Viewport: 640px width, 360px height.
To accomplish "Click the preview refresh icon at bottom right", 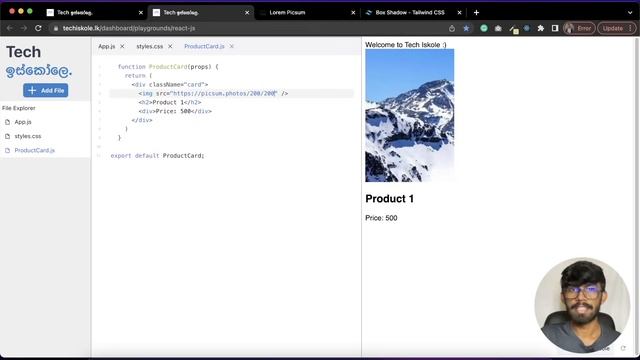I will (623, 348).
